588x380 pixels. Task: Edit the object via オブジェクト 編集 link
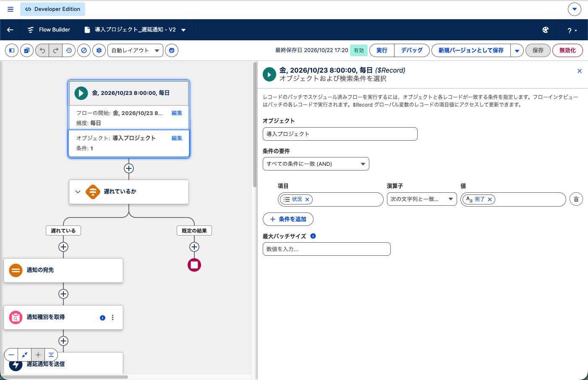click(177, 138)
